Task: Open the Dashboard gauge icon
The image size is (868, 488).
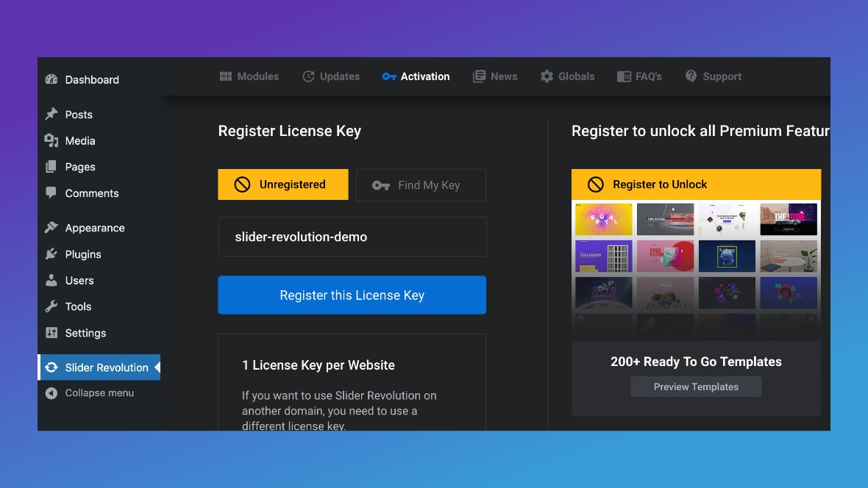Action: point(51,79)
